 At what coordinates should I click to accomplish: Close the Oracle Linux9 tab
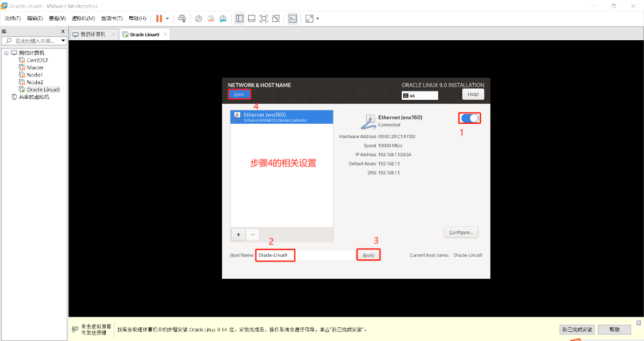[166, 34]
